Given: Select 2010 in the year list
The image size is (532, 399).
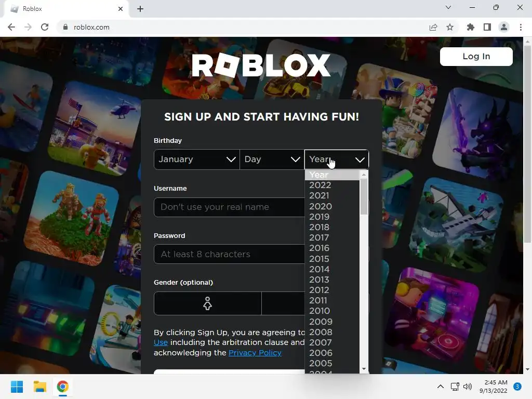Looking at the screenshot, I should click(332, 311).
